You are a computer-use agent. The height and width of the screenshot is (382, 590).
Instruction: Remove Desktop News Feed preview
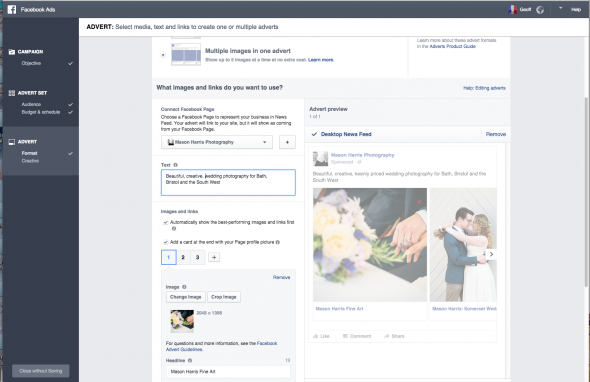tap(496, 134)
